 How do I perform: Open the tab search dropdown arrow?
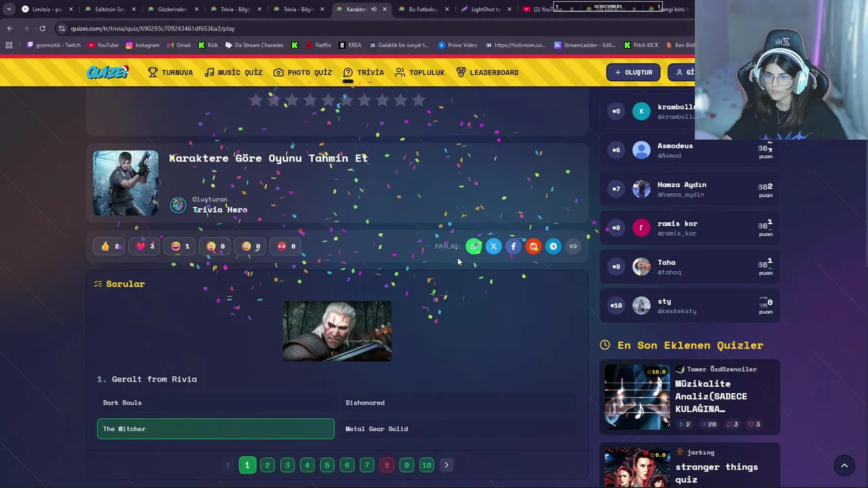tap(8, 9)
